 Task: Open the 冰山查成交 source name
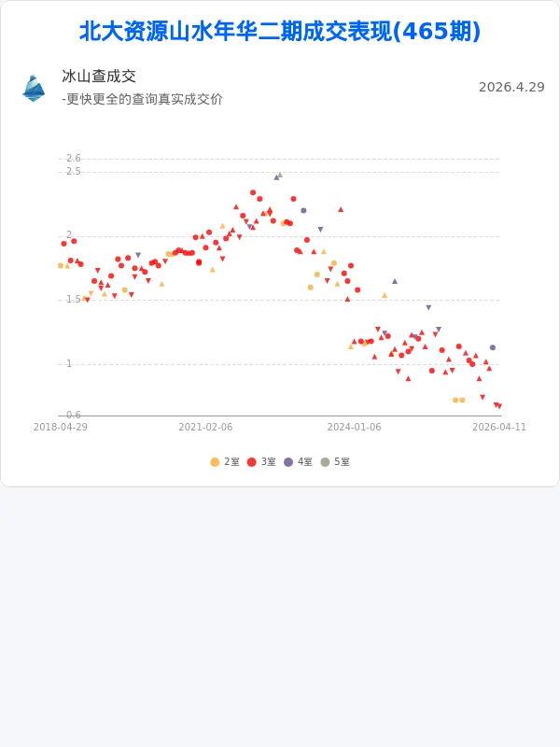tap(99, 77)
